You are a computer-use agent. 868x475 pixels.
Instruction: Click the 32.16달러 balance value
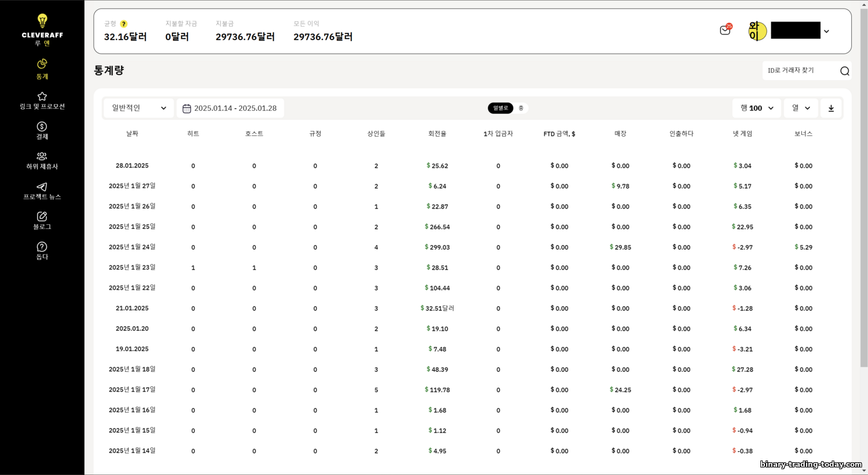point(125,36)
